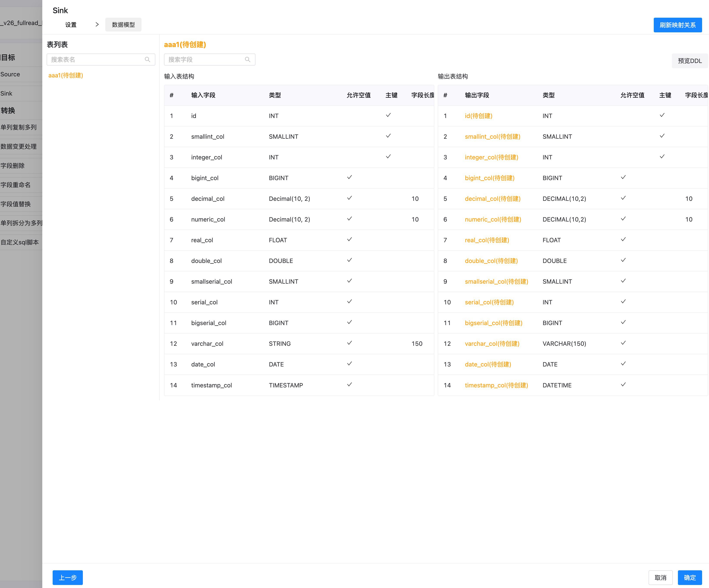Click output field timestamp_col(待创建)
This screenshot has height=588, width=709.
tap(496, 385)
